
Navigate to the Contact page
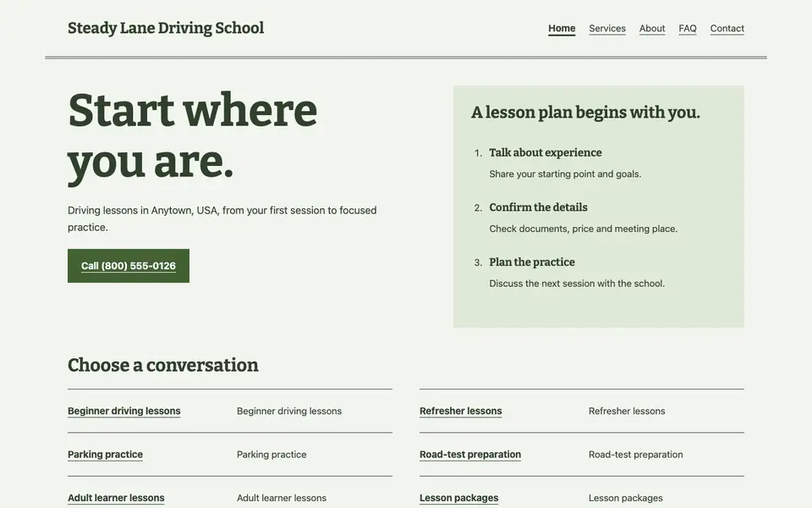[x=727, y=29]
